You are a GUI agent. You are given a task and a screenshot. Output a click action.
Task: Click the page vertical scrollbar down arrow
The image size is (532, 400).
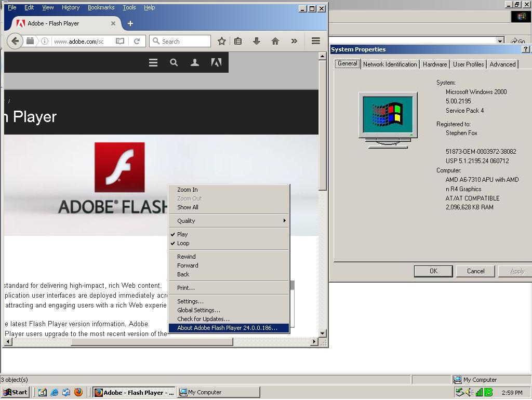[322, 333]
